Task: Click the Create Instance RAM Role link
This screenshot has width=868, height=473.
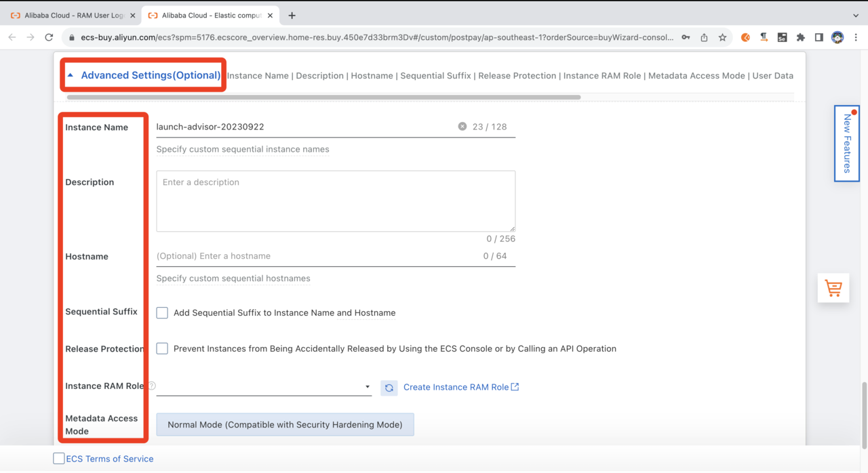Action: click(456, 387)
